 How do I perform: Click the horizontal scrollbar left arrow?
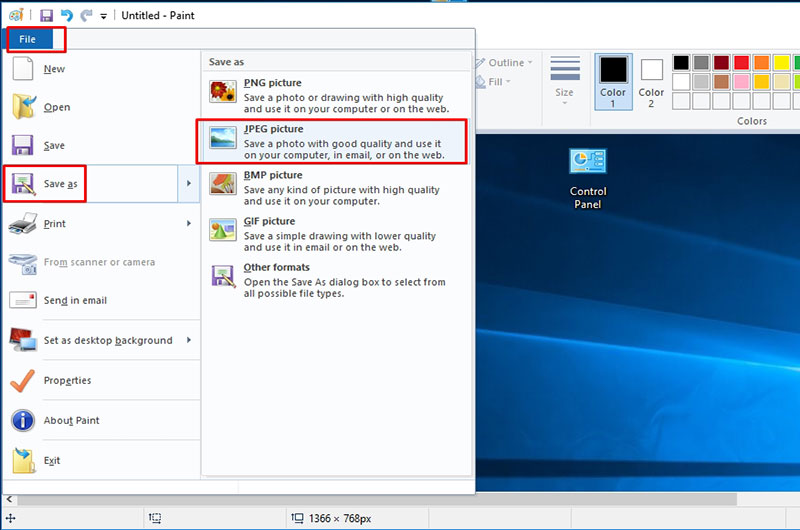[9, 499]
